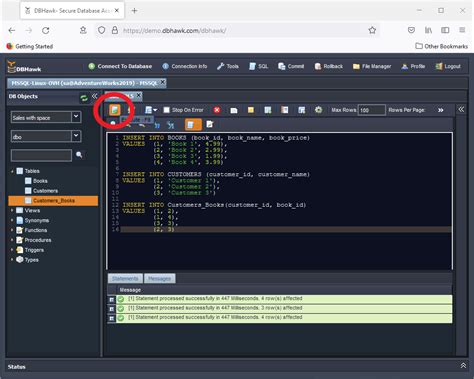
Task: Collapse the right side editor panel chevron
Action: (461, 109)
